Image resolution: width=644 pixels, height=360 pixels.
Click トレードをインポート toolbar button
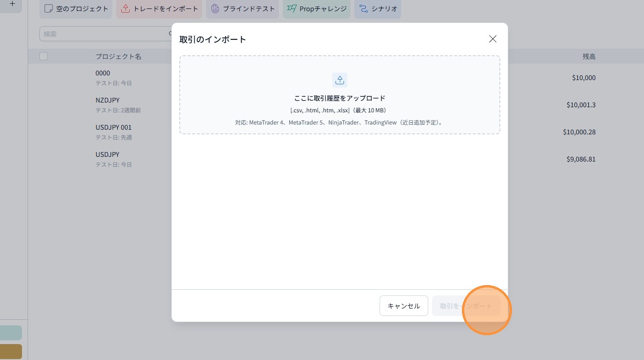(159, 9)
